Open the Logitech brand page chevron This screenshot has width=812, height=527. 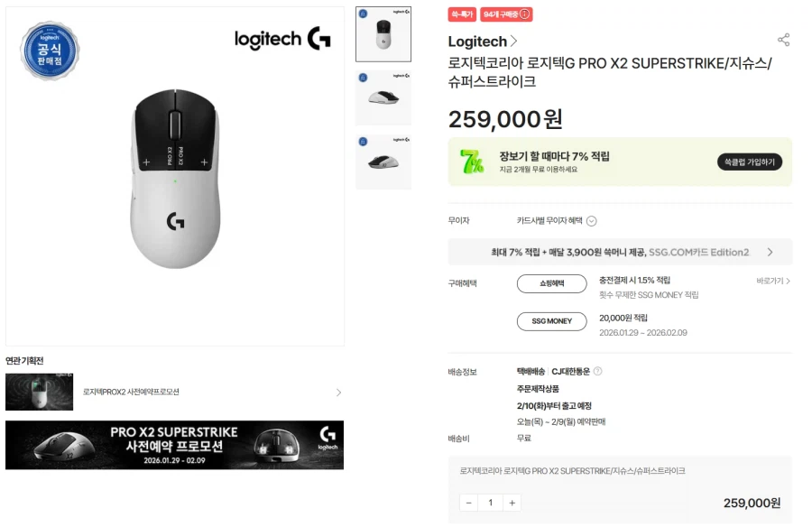pos(514,42)
